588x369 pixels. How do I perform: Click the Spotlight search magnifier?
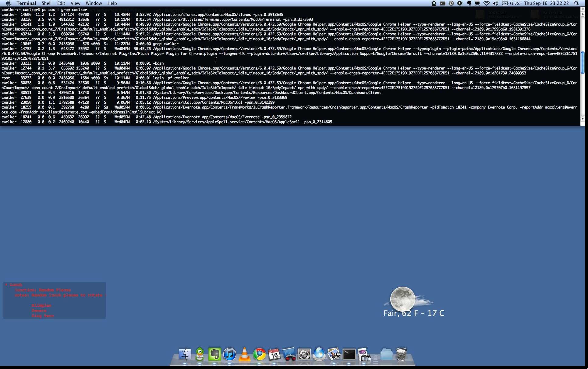(576, 3)
